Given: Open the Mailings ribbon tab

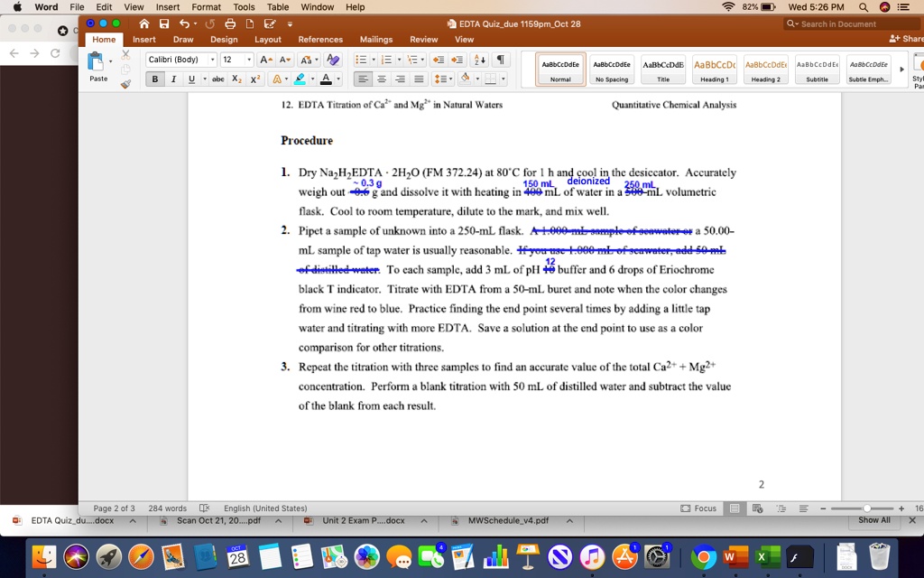Looking at the screenshot, I should click(376, 39).
